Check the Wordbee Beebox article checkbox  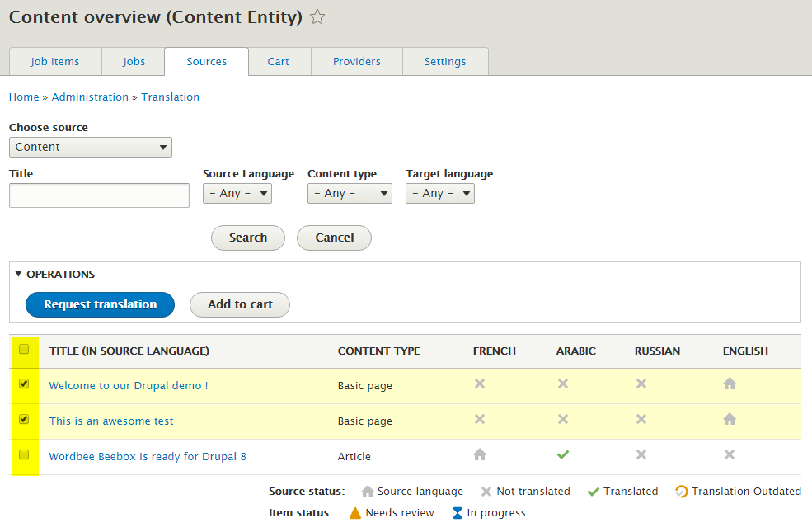[24, 454]
